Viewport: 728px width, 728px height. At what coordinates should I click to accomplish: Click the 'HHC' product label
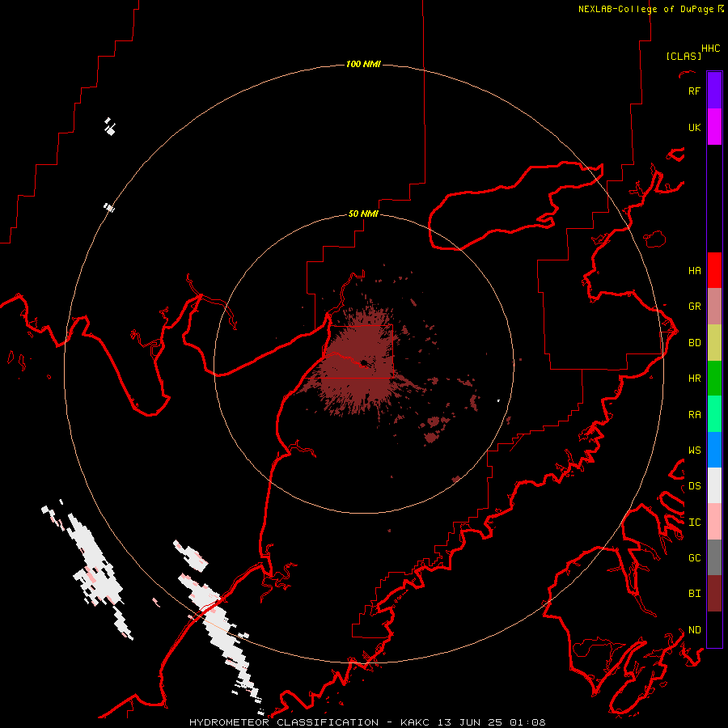coord(711,49)
